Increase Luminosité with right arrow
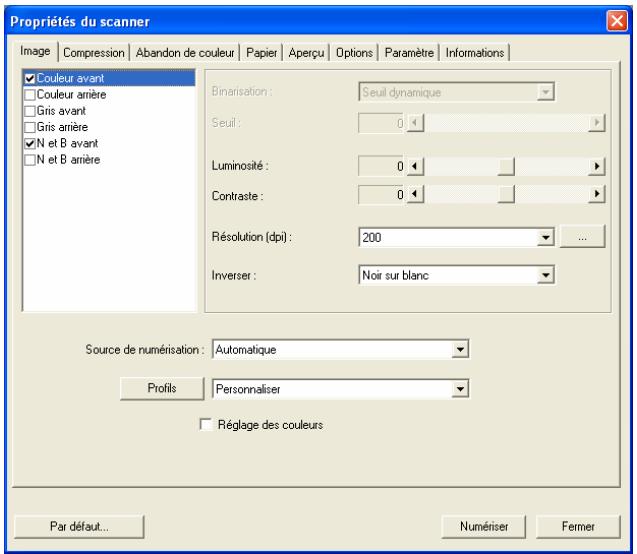Viewport: 637px width, 554px height. [596, 166]
